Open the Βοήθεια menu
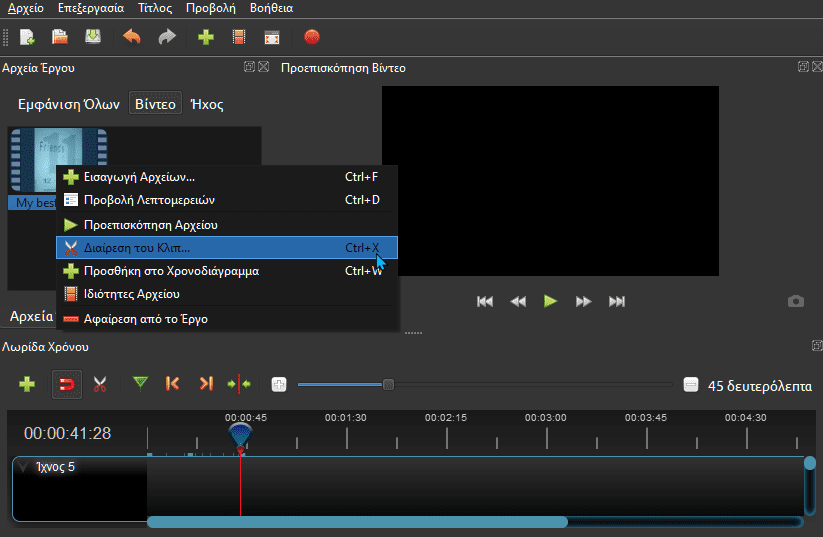Image resolution: width=823 pixels, height=537 pixels. (271, 8)
